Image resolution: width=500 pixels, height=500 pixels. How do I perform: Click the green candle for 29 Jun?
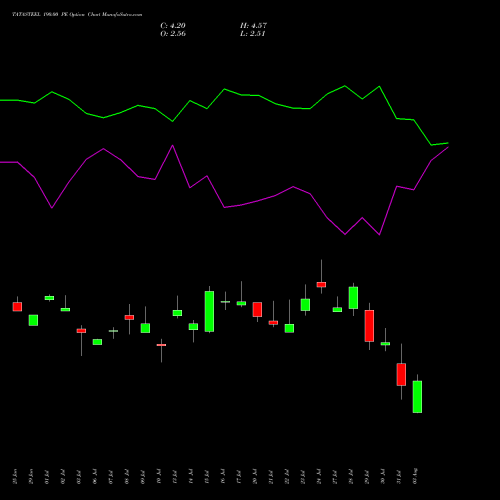(33, 320)
